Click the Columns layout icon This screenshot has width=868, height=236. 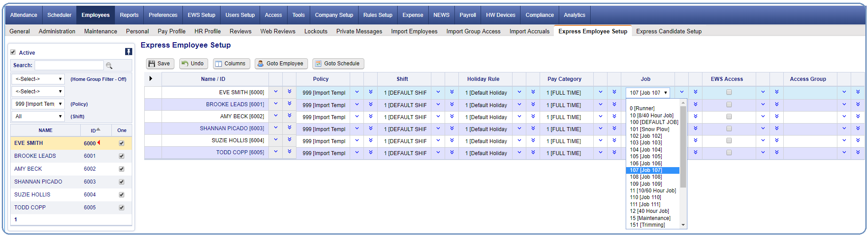point(218,64)
